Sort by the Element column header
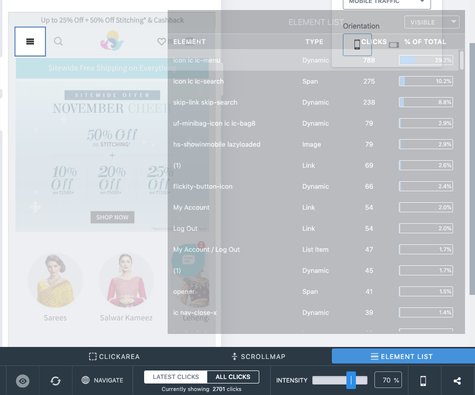 (x=189, y=42)
